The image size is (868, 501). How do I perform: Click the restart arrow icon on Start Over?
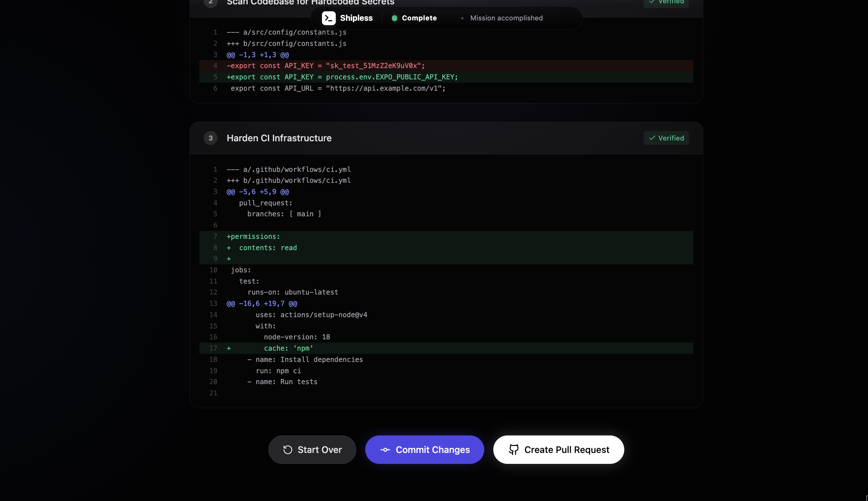coord(288,450)
